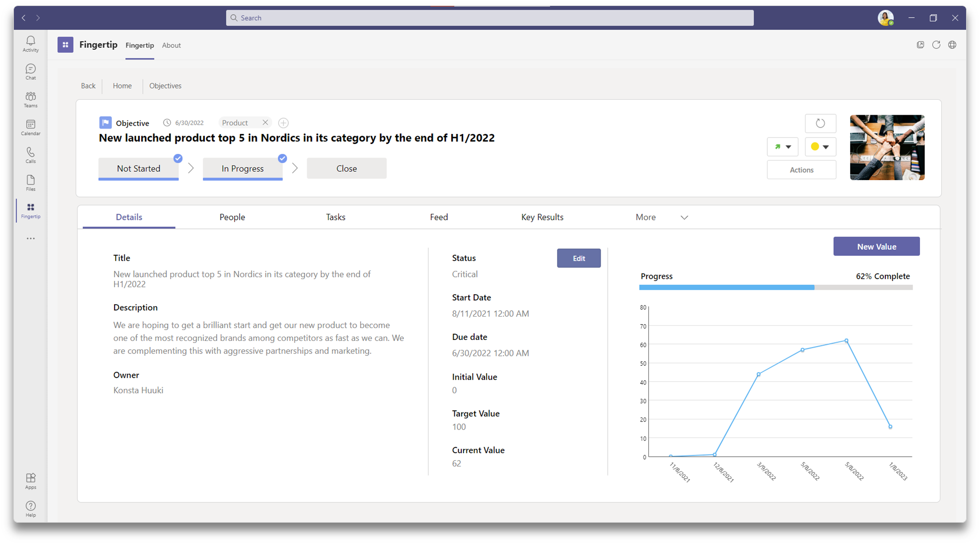
Task: Click the Back breadcrumb link
Action: point(88,86)
